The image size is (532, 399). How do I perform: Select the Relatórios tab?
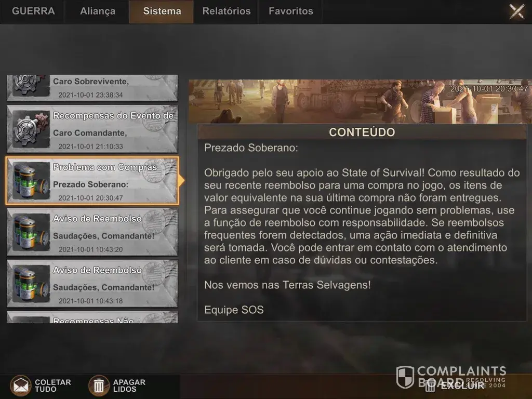pyautogui.click(x=227, y=11)
